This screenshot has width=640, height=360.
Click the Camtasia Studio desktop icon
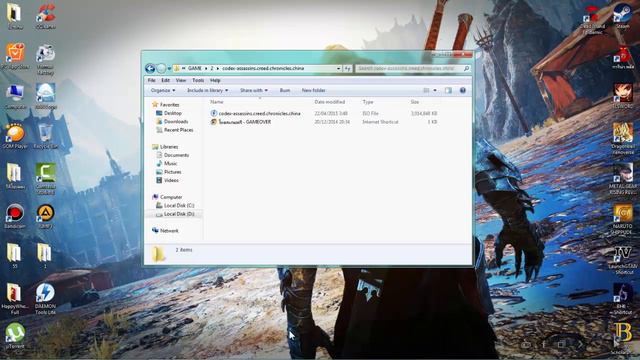46,178
